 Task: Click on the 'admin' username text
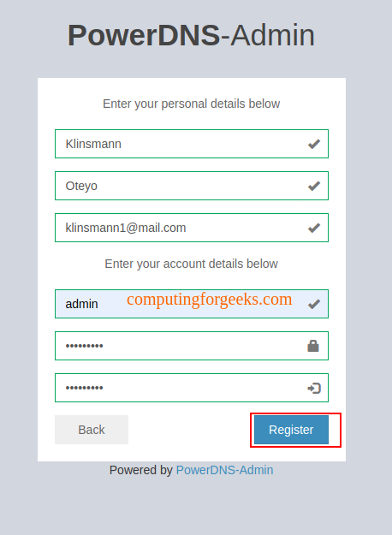81,304
